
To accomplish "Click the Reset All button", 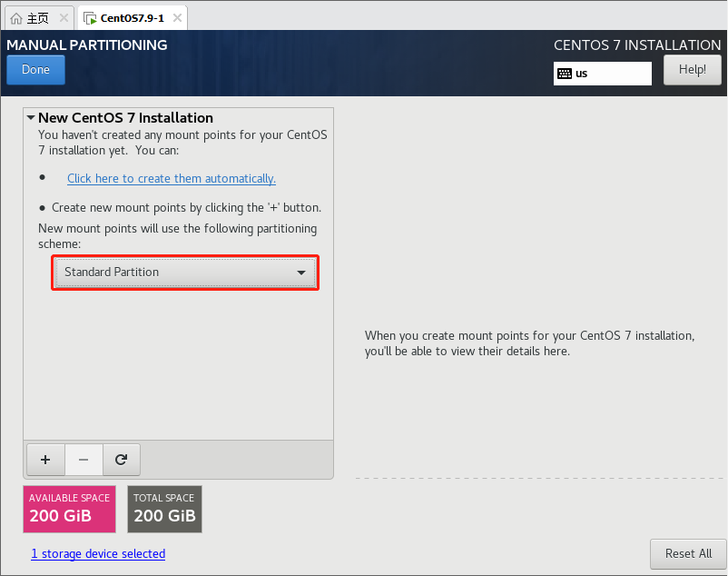I will tap(688, 553).
